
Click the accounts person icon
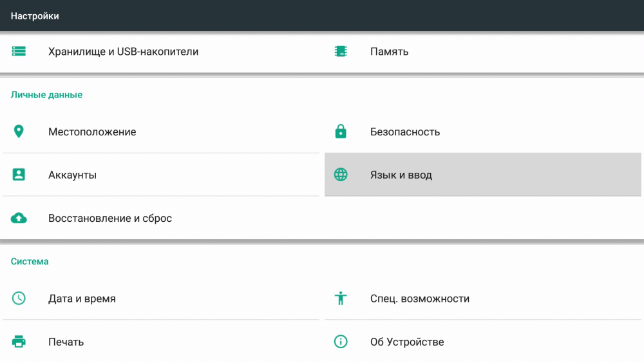[x=19, y=175]
